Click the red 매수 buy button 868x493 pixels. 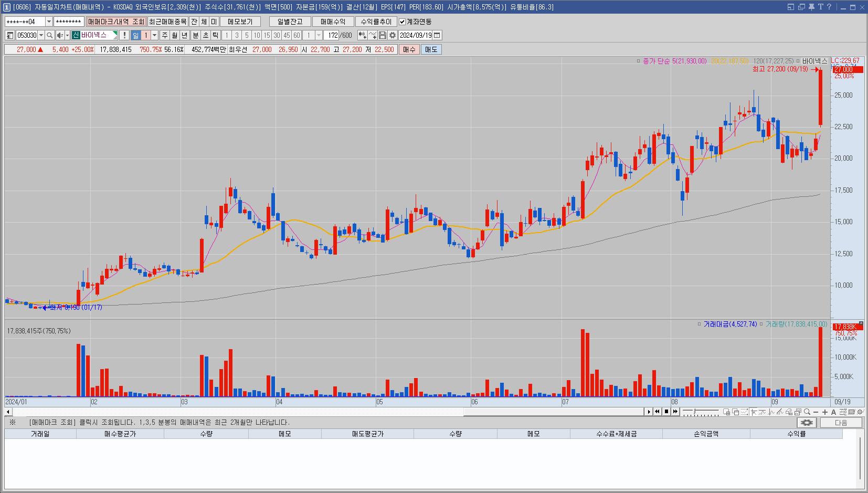tap(409, 49)
